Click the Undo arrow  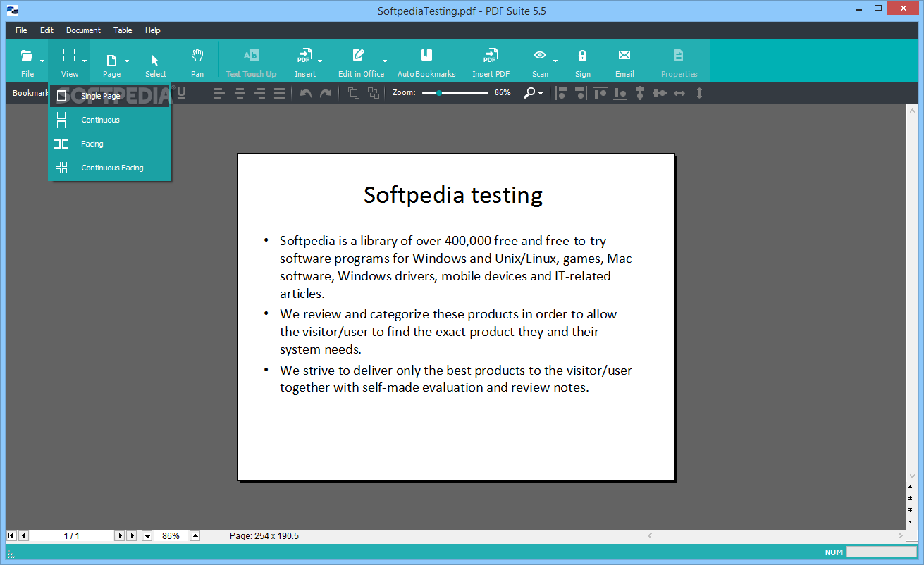pyautogui.click(x=306, y=93)
